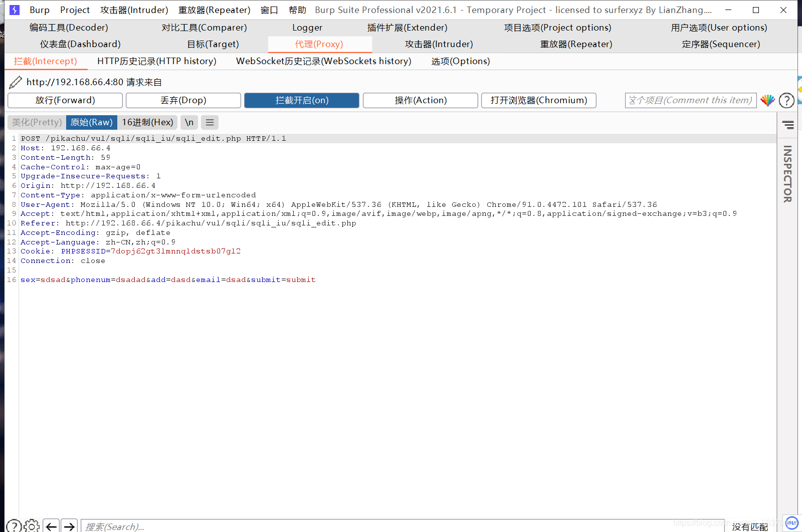Open the proxy Options sub-tab

click(461, 61)
